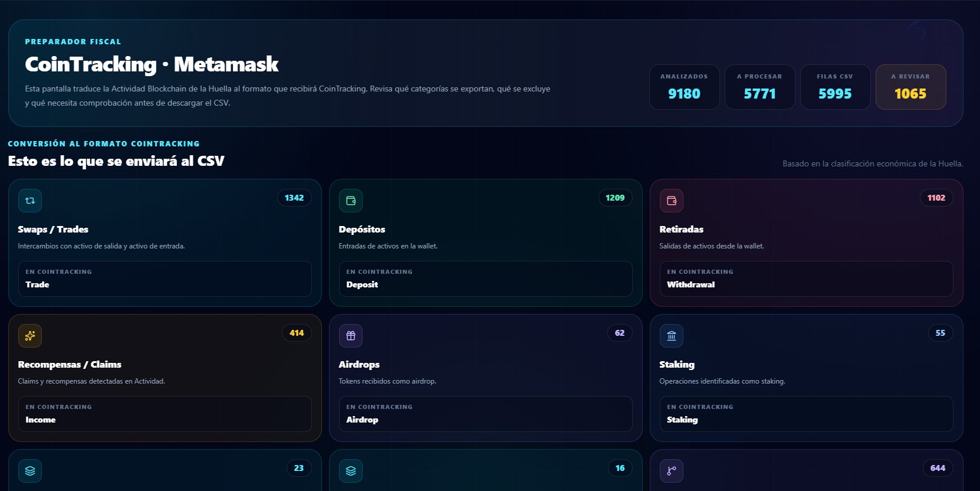Click "Tokens recibidos como airdrop." description
The width and height of the screenshot is (980, 491).
tap(387, 381)
